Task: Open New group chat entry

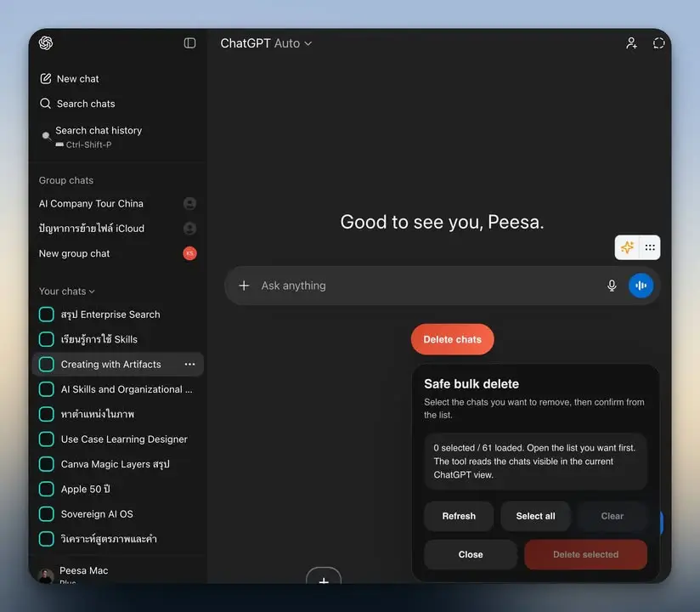Action: point(74,253)
